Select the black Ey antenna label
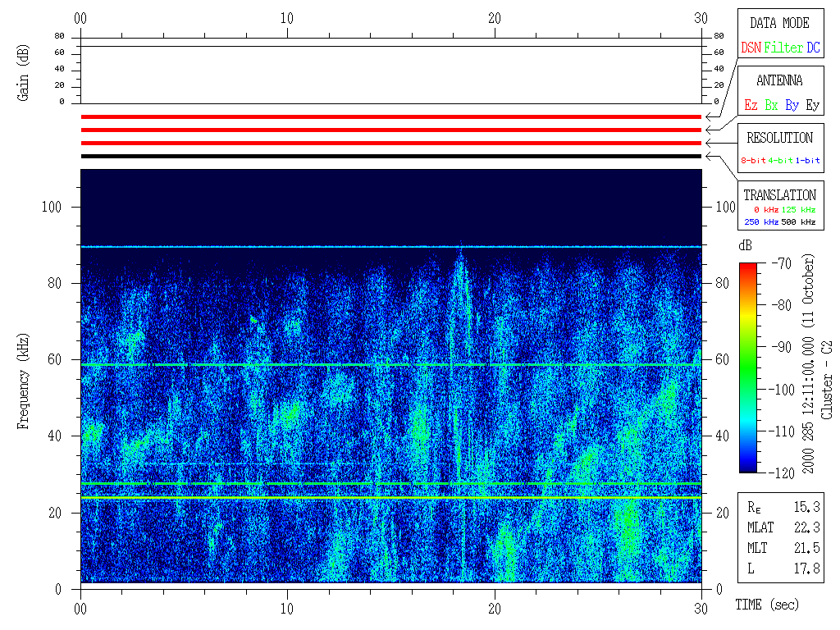This screenshot has height=630, width=840. pyautogui.click(x=812, y=106)
